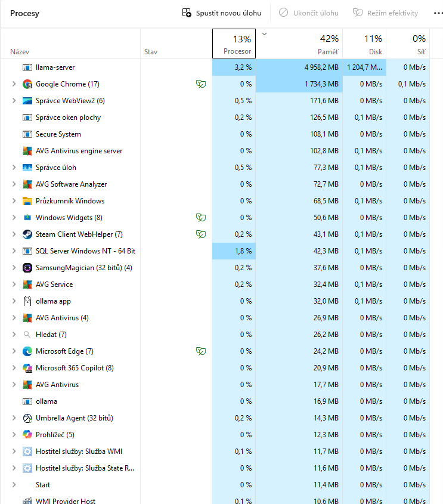Image resolution: width=443 pixels, height=504 pixels.
Task: Click the Steam Client WebHelper icon
Action: (27, 234)
